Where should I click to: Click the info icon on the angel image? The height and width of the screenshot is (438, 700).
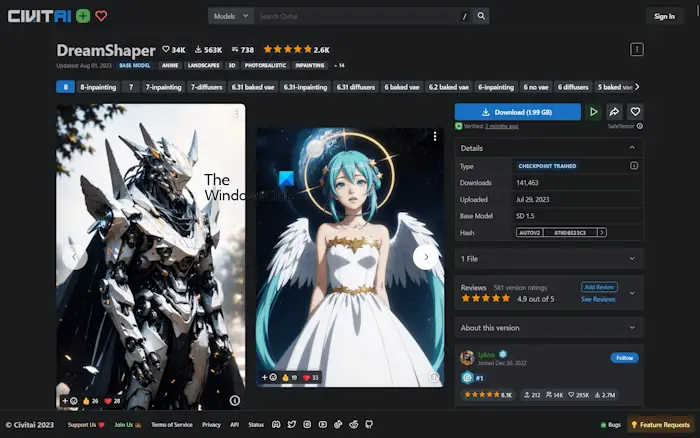434,377
